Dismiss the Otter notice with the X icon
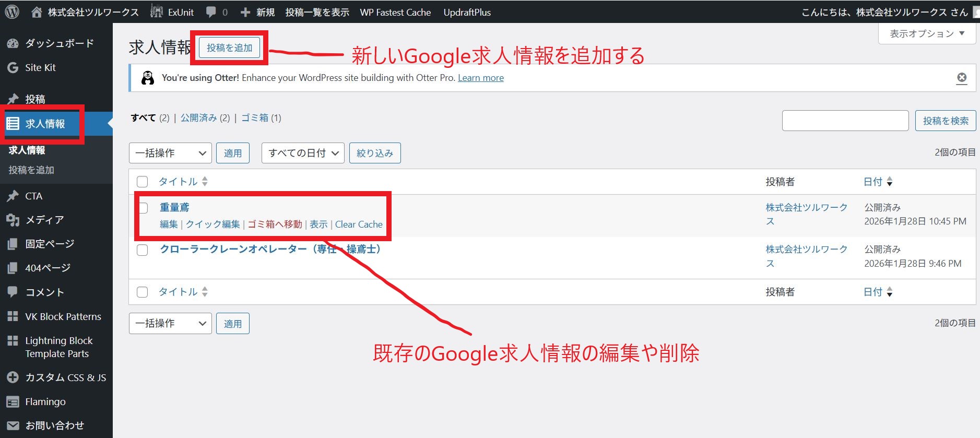This screenshot has width=980, height=438. coord(961,78)
